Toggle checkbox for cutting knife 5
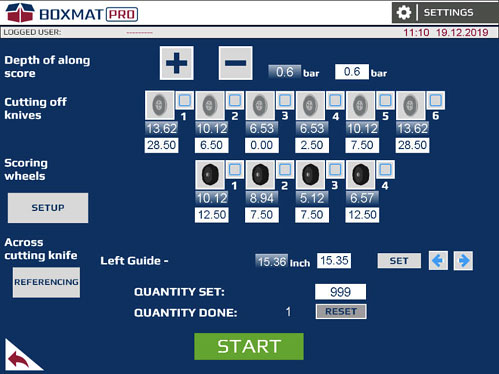The height and width of the screenshot is (374, 499). (x=385, y=100)
